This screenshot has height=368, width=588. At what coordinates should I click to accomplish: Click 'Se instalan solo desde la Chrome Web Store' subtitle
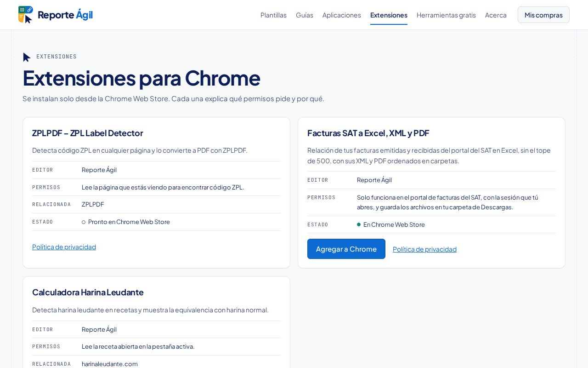(x=173, y=98)
